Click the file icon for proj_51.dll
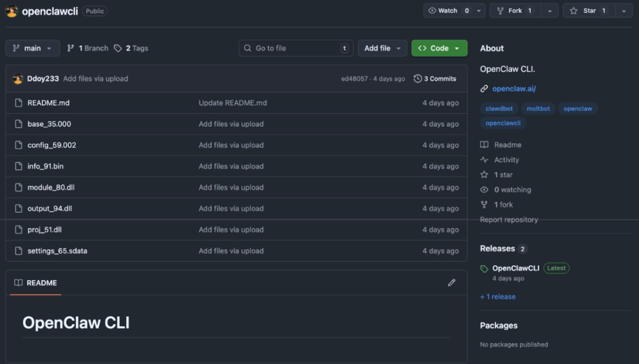Screen dimensions: 639x364 point(18,230)
